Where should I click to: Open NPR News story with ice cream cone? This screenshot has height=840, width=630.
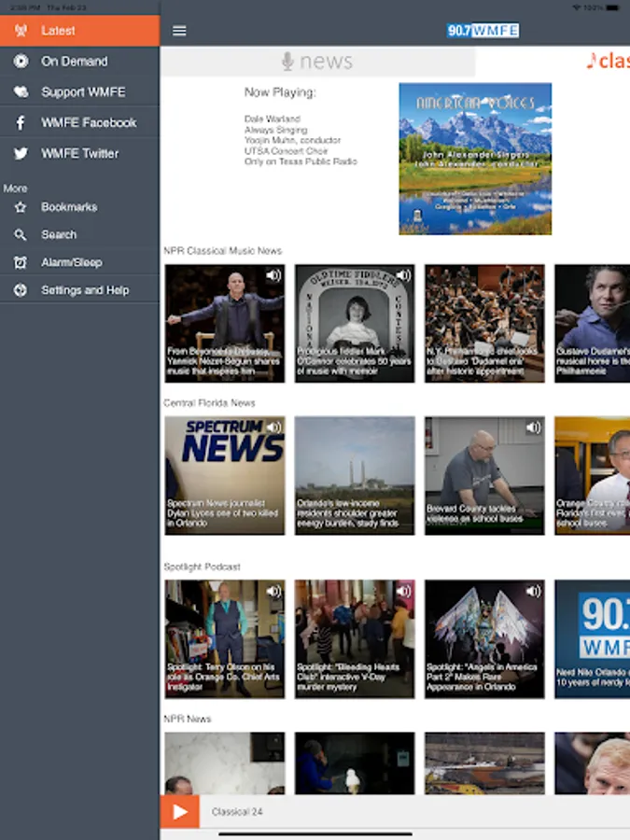[x=355, y=763]
